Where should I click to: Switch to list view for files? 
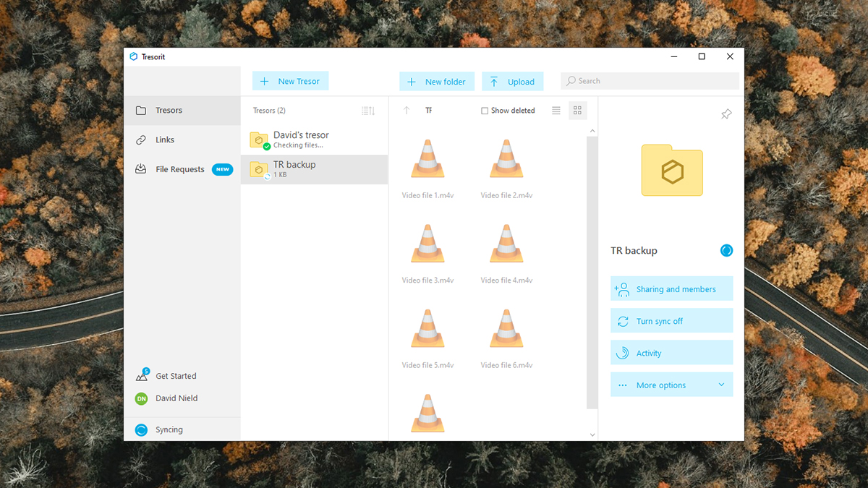point(556,110)
